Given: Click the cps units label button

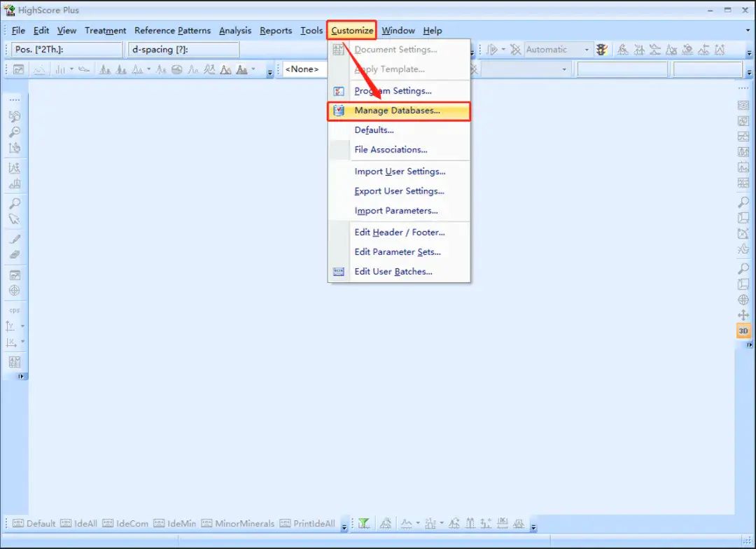Looking at the screenshot, I should 15,310.
